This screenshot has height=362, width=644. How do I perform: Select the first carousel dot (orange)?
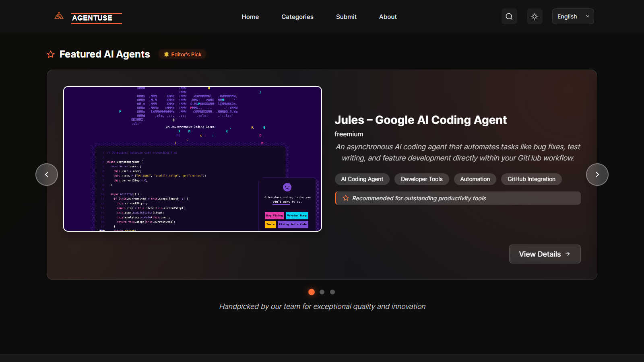(312, 292)
